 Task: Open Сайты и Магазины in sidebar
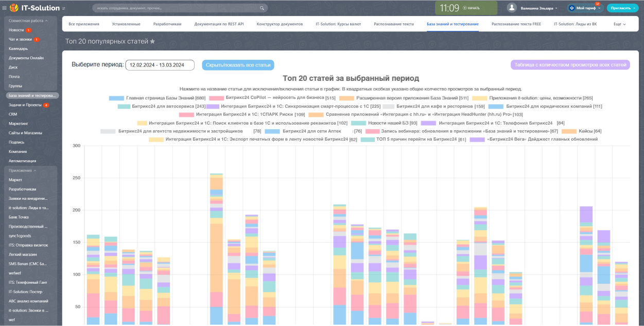(x=25, y=133)
